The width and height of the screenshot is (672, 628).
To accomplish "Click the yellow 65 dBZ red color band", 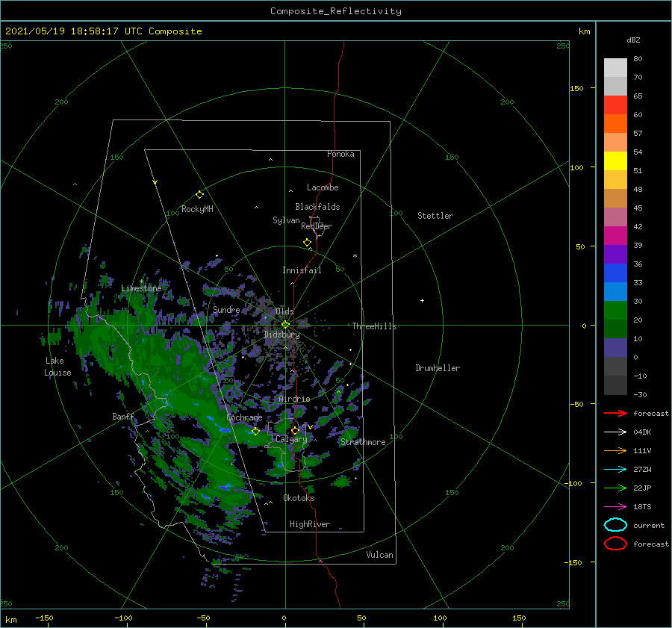I will (615, 105).
